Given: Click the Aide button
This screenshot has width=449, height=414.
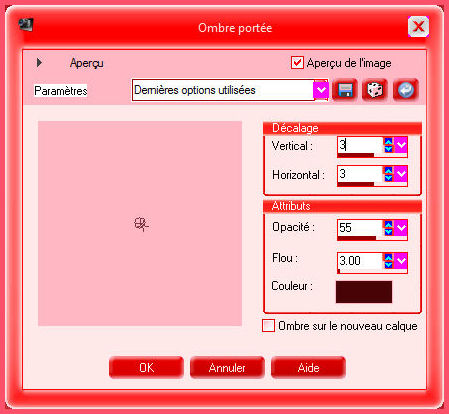Looking at the screenshot, I should 308,368.
